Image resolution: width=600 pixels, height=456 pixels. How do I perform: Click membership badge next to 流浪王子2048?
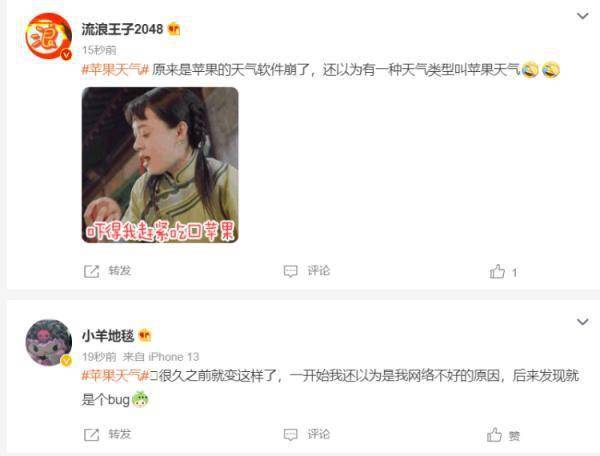tap(174, 29)
